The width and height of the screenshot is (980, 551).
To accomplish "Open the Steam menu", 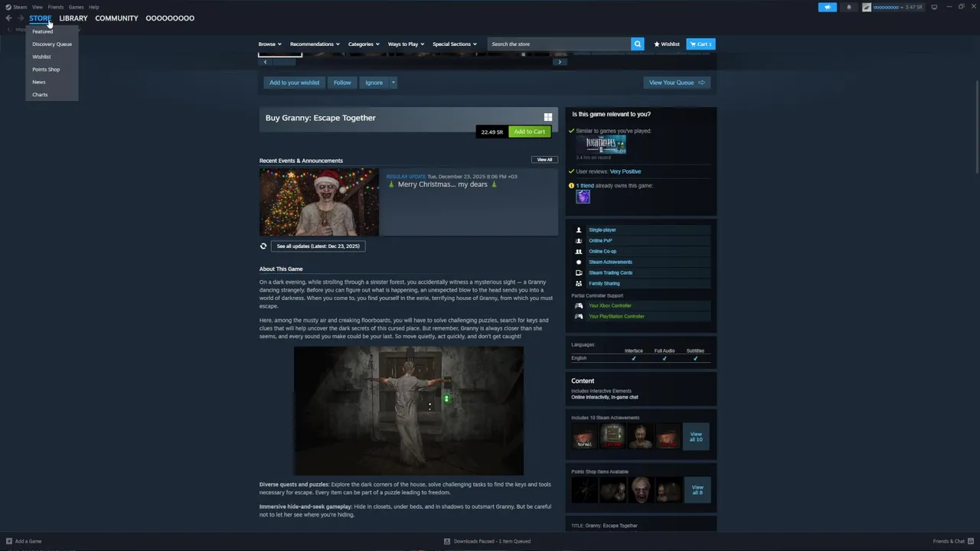I will [x=20, y=7].
